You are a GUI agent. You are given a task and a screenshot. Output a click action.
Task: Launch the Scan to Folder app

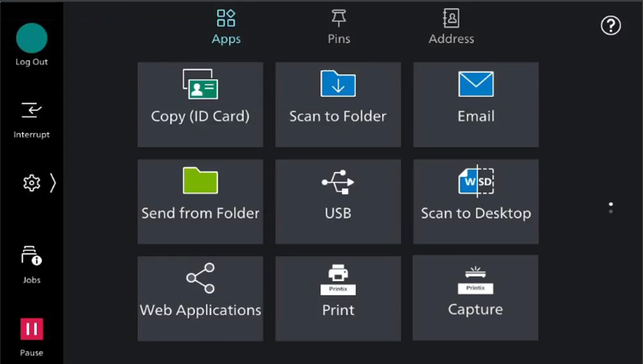[338, 104]
